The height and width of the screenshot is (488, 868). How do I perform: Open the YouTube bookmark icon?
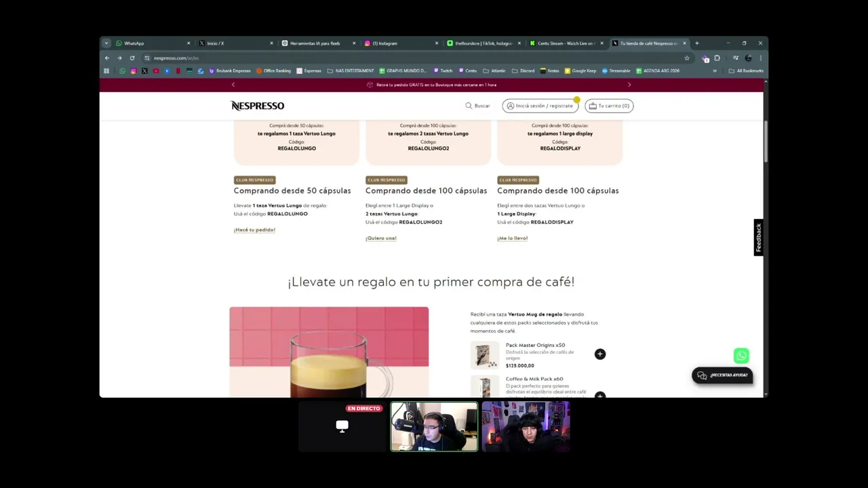[x=156, y=70]
